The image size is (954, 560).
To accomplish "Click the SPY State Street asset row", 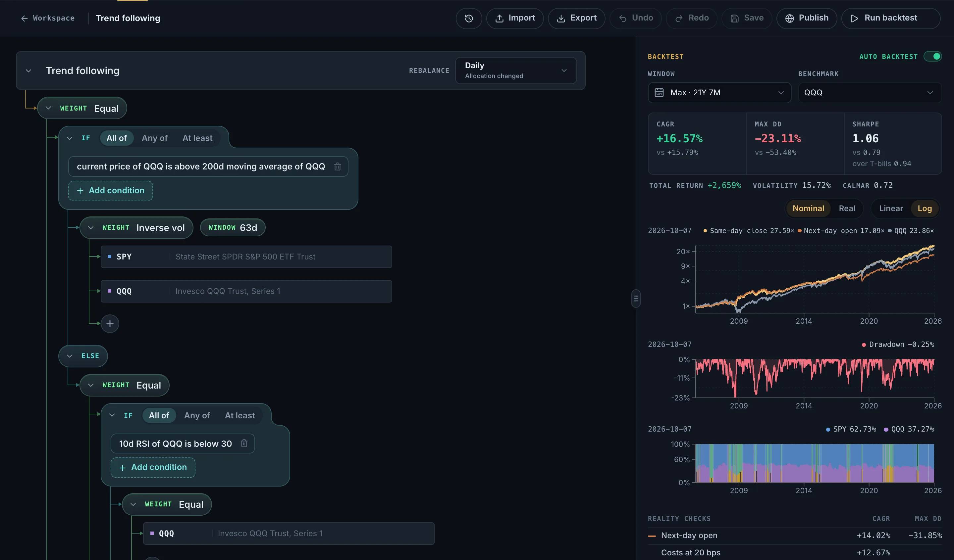I will [x=246, y=257].
